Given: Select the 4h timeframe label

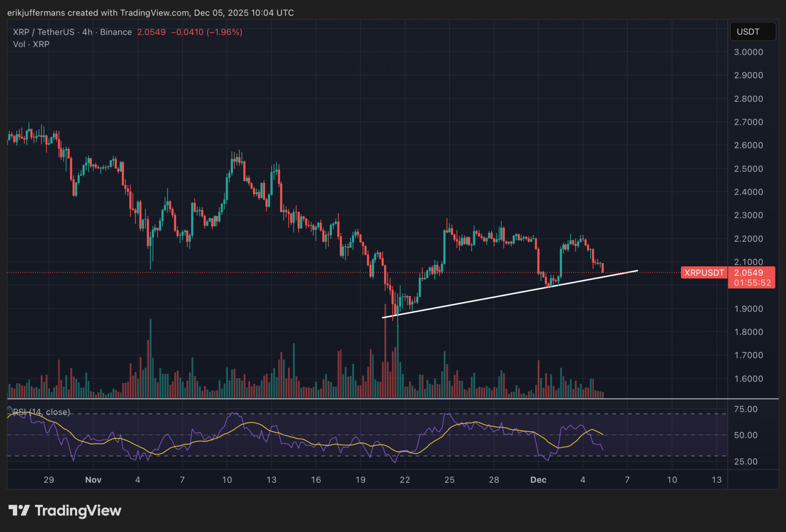Looking at the screenshot, I should (87, 32).
